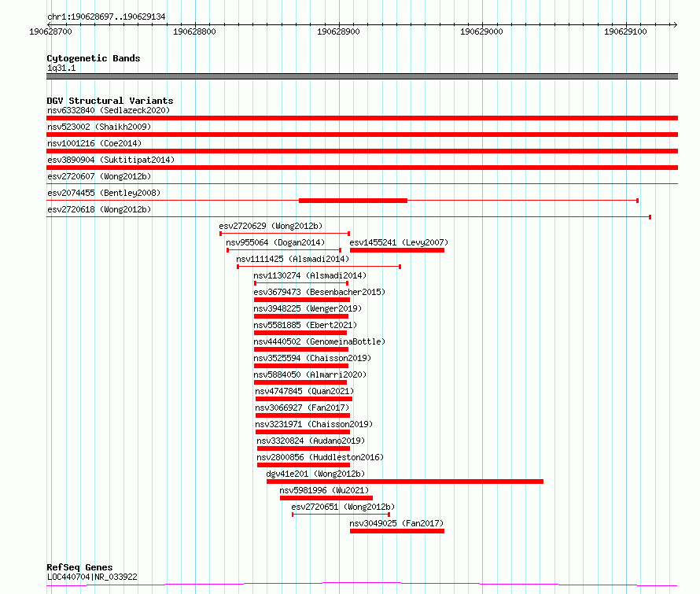
Task: Click the nsv6332840 full-width red bar
Action: coord(362,118)
